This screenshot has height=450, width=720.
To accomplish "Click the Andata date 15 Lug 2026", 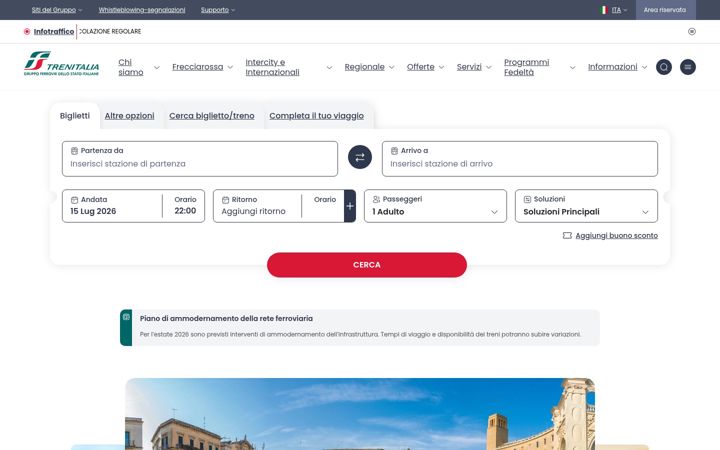I will click(93, 211).
